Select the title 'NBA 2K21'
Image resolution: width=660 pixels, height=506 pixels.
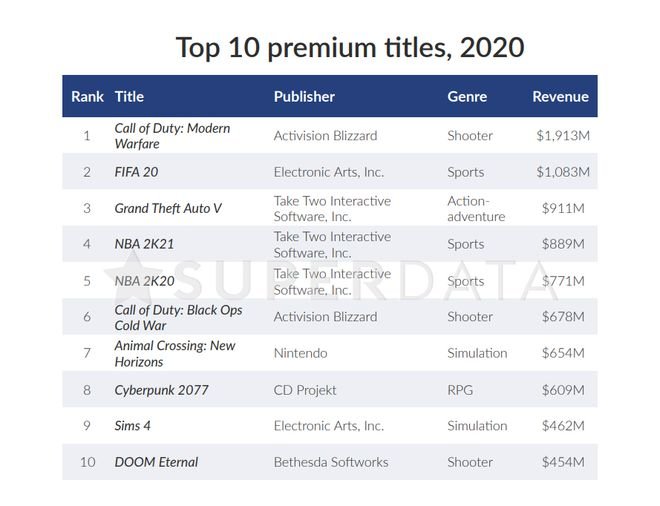(x=144, y=244)
